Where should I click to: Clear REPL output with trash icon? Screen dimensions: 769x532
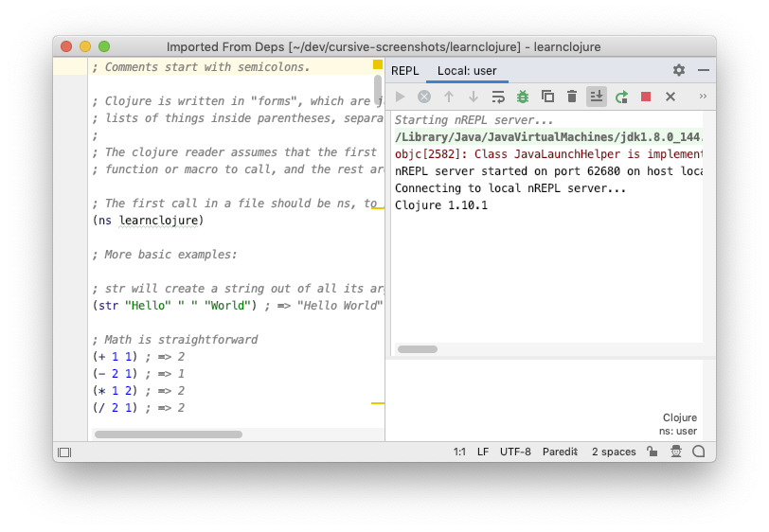tap(572, 97)
